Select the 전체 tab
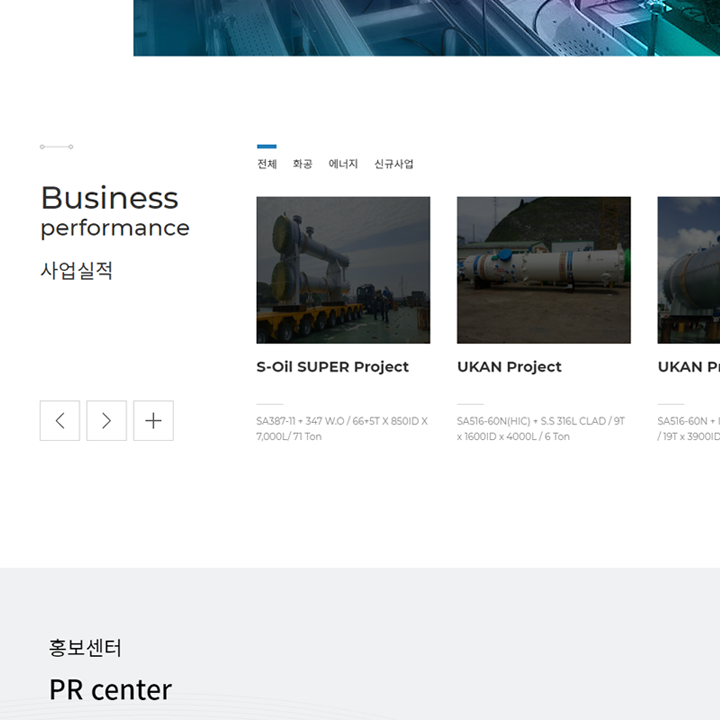Image resolution: width=720 pixels, height=720 pixels. point(267,164)
